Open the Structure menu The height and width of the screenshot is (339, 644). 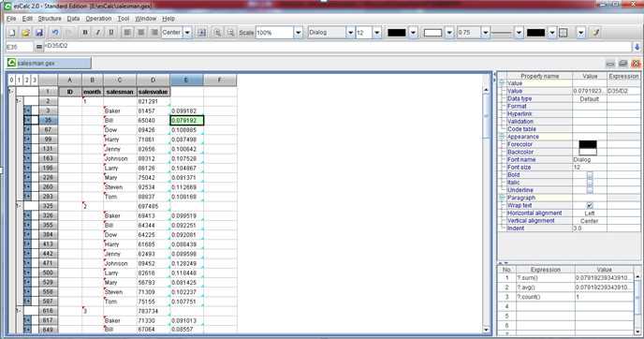pyautogui.click(x=50, y=19)
